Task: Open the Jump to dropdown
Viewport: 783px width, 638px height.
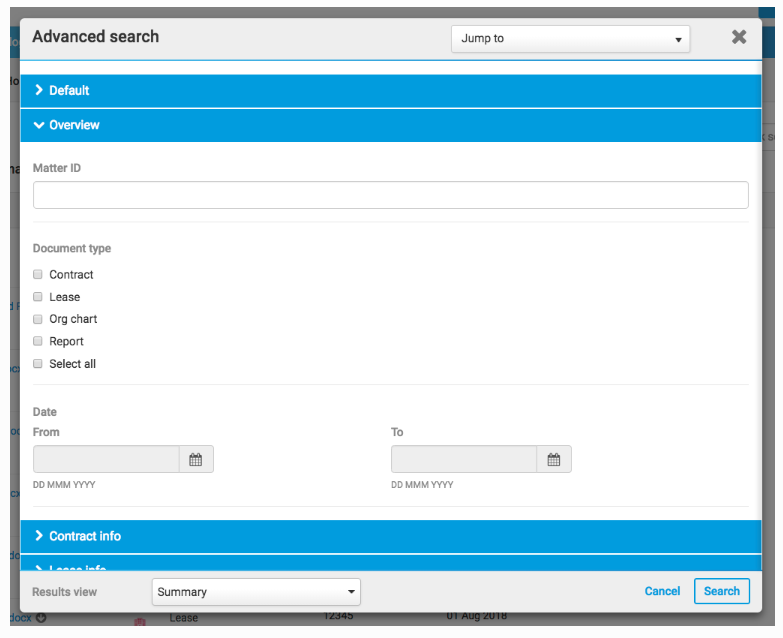Action: (570, 39)
